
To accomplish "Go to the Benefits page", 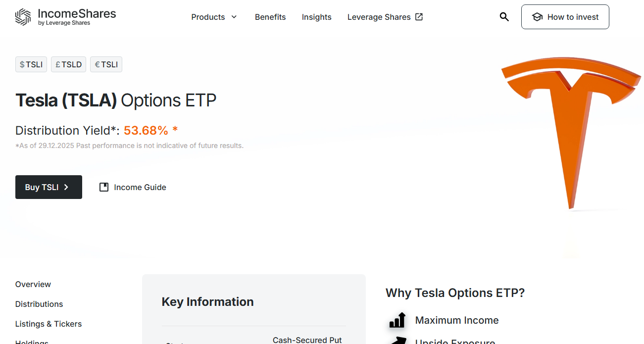I will tap(270, 17).
